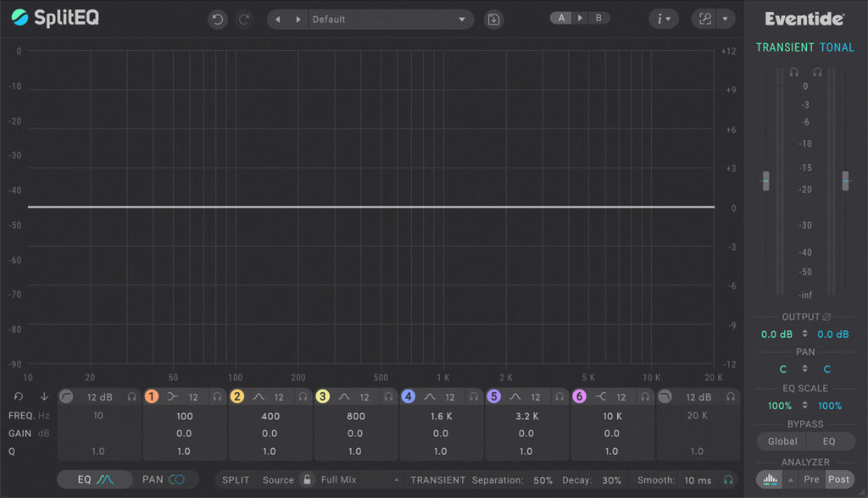Enable the high-pass filter band
This screenshot has width=868, height=498.
tap(66, 396)
